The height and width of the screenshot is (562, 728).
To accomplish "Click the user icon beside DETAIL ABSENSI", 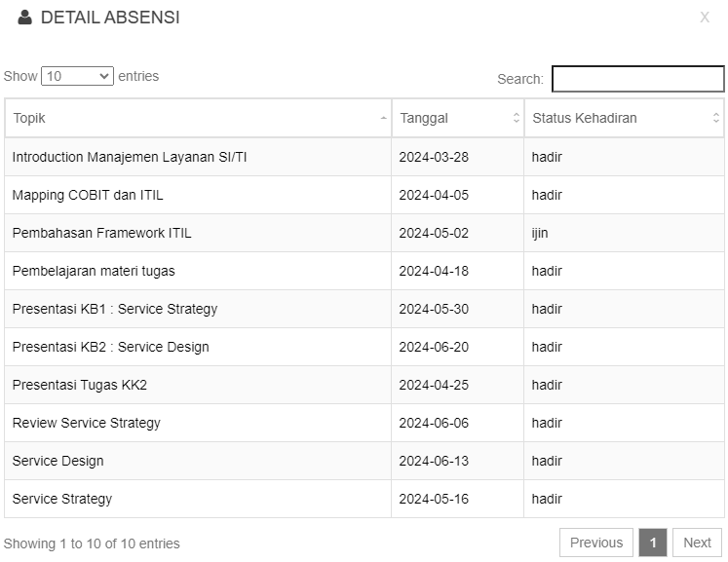I will (24, 18).
